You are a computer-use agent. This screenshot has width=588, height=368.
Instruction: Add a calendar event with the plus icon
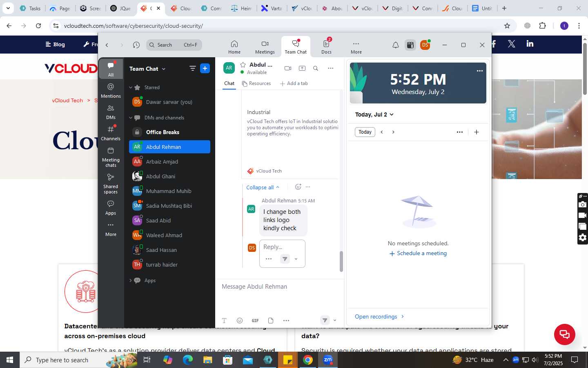(x=476, y=132)
